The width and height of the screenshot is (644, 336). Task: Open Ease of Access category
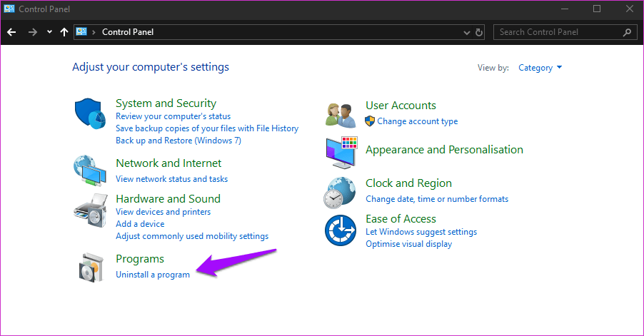point(401,219)
